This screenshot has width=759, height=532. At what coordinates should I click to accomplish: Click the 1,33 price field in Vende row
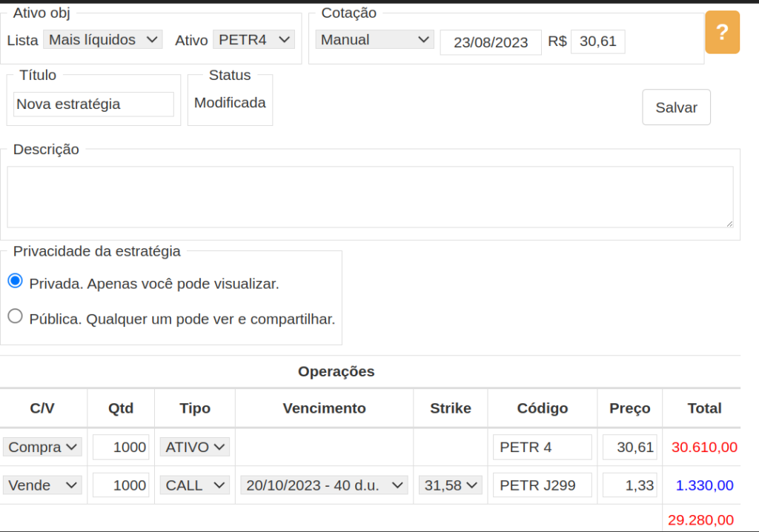(630, 485)
